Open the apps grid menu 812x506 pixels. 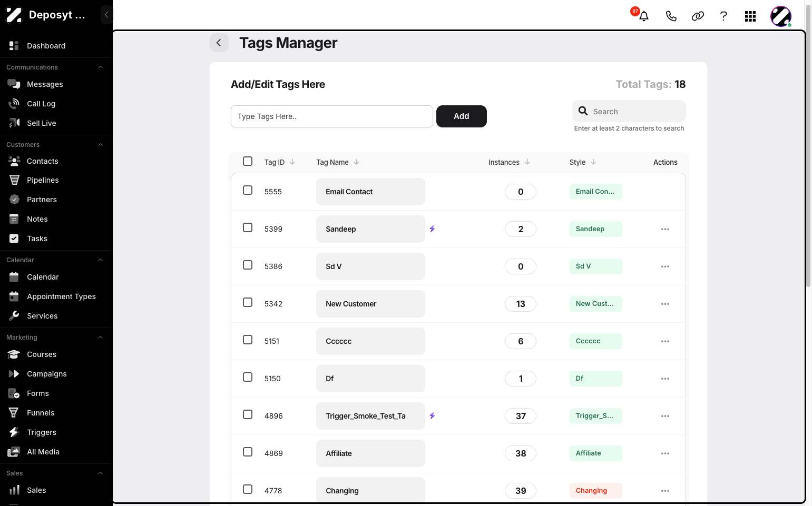[750, 16]
